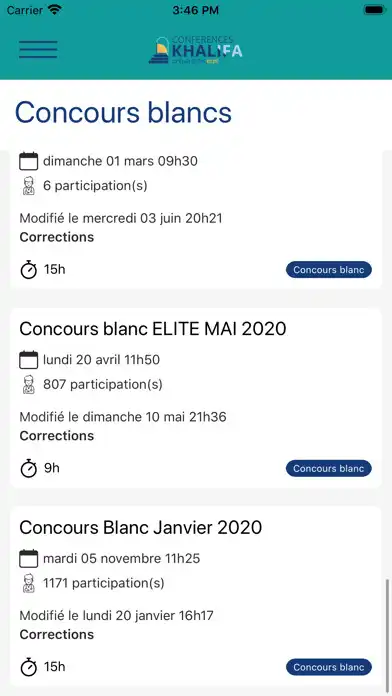Open Concours blanc ELITE MAI 2020

tap(153, 329)
